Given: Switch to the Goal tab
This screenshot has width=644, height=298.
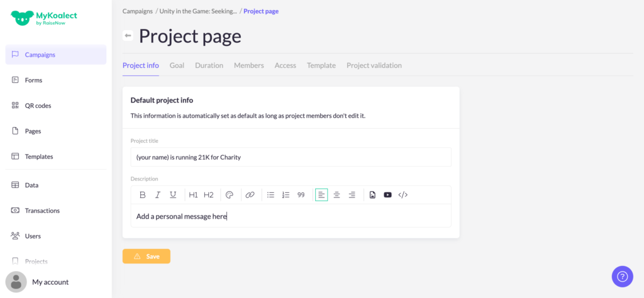Looking at the screenshot, I should 177,65.
